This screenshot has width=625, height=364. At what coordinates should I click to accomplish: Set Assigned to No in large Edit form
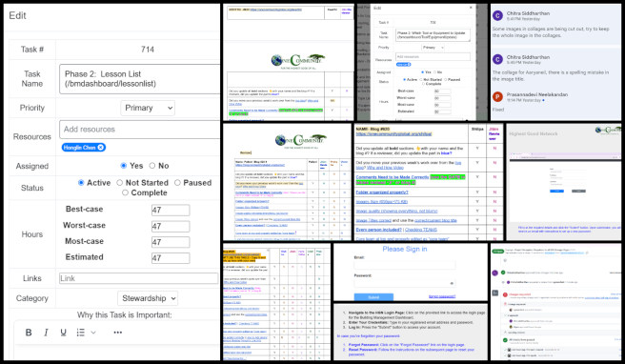click(x=151, y=166)
